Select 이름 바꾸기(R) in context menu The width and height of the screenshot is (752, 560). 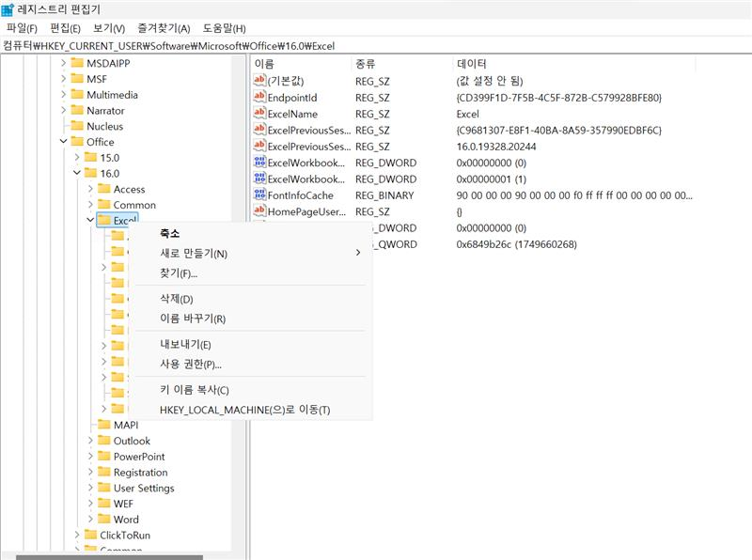point(250,319)
